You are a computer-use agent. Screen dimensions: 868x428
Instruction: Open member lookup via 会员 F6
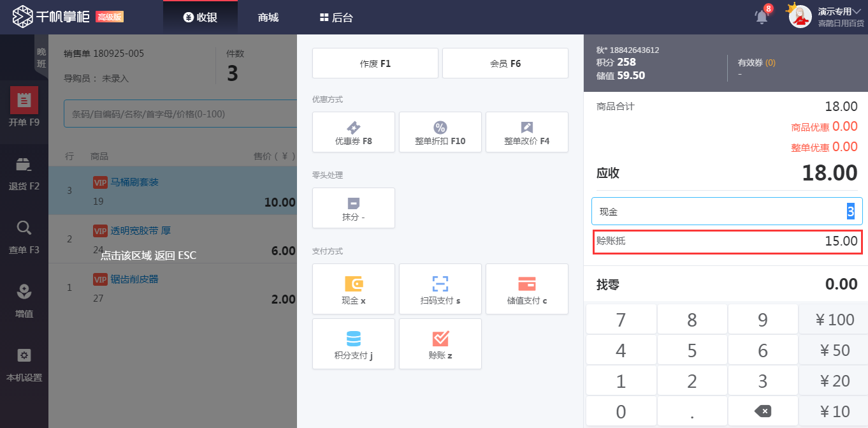(505, 63)
